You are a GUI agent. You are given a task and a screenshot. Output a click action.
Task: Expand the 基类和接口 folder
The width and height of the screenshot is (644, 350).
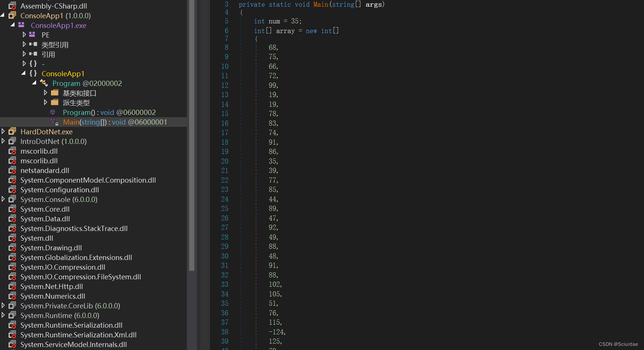[x=45, y=93]
